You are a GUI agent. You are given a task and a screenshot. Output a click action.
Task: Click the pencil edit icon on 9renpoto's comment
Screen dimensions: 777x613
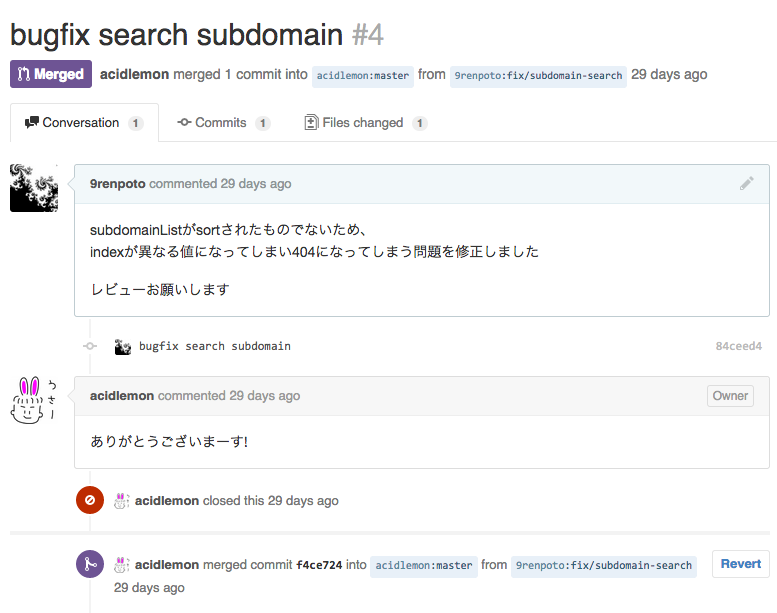[x=747, y=183]
